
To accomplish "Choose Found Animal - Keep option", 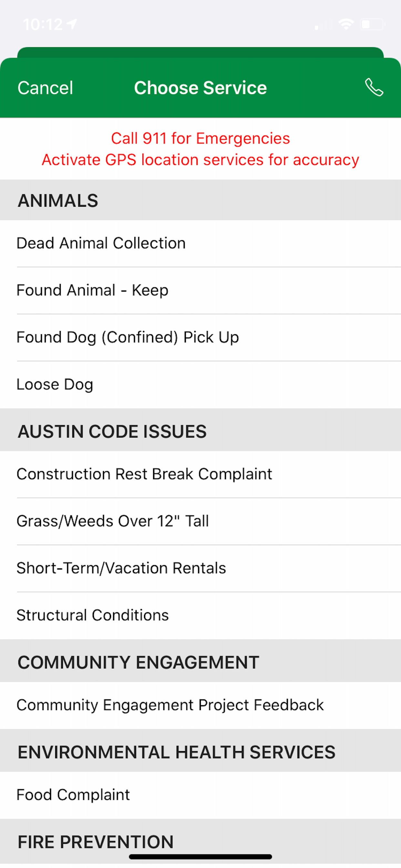I will point(92,290).
